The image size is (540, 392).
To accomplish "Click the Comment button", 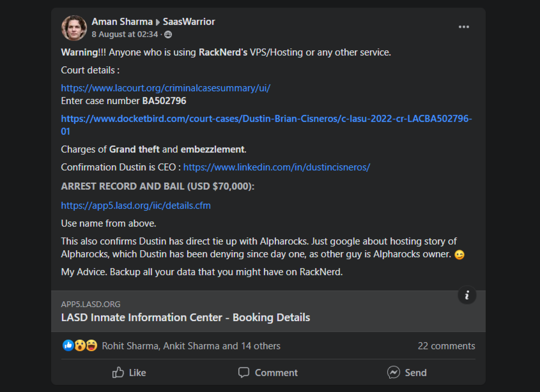I will click(268, 373).
